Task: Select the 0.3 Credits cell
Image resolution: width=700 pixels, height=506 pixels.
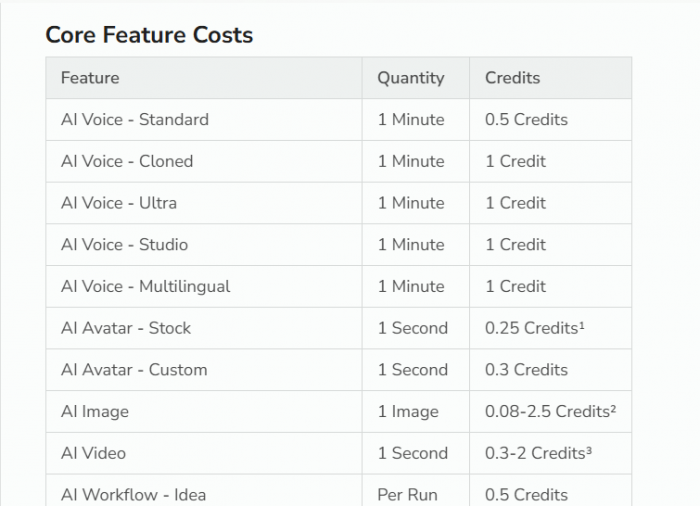Action: [526, 370]
